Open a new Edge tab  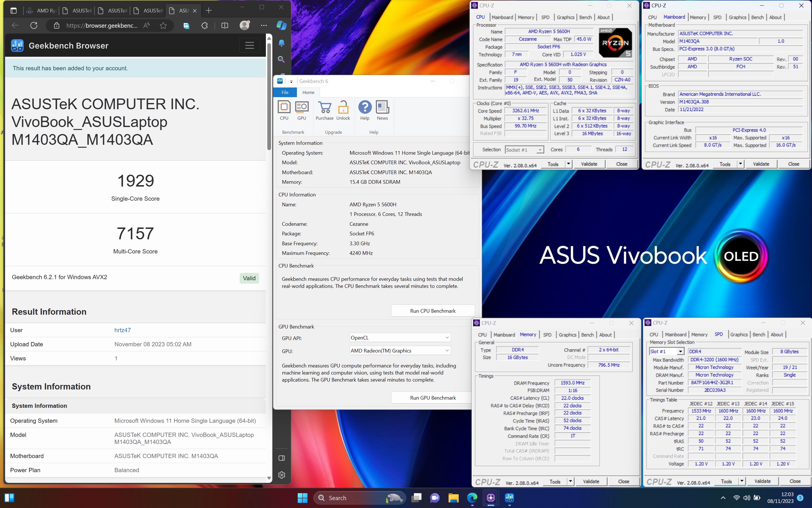(x=209, y=10)
